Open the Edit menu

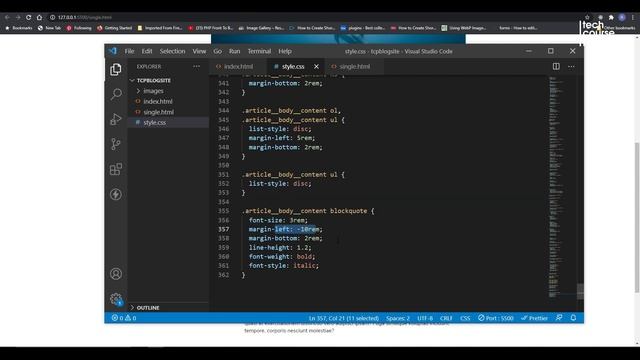coord(147,51)
